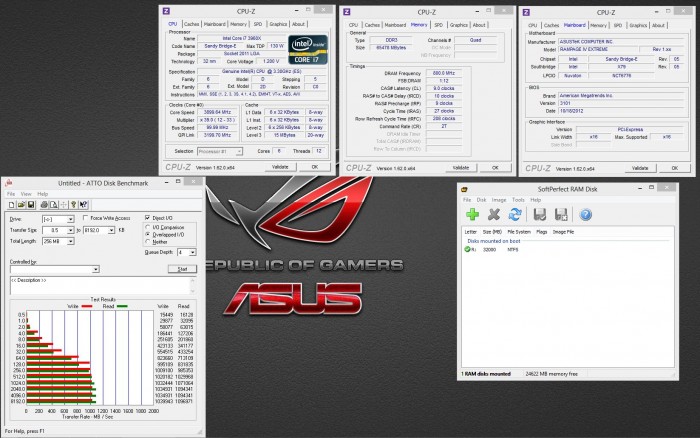Click Description box vertical scrollbar in ATTO
Image resolution: width=700 pixels, height=438 pixels.
click(x=193, y=286)
